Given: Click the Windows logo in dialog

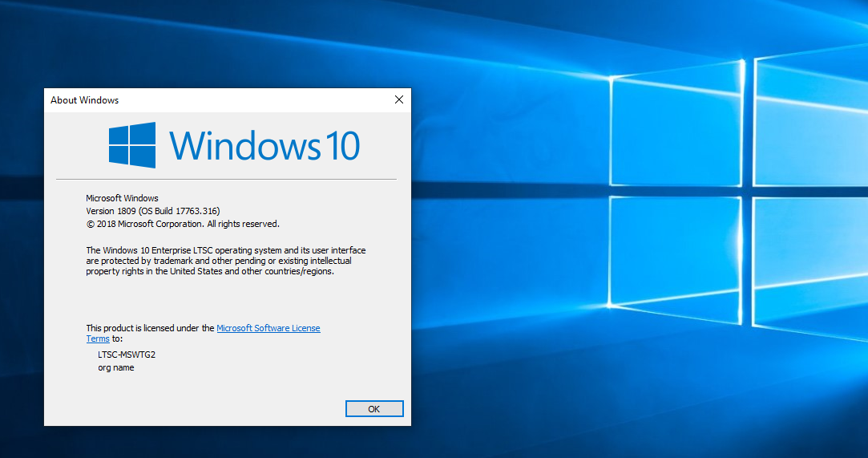Looking at the screenshot, I should [x=132, y=145].
